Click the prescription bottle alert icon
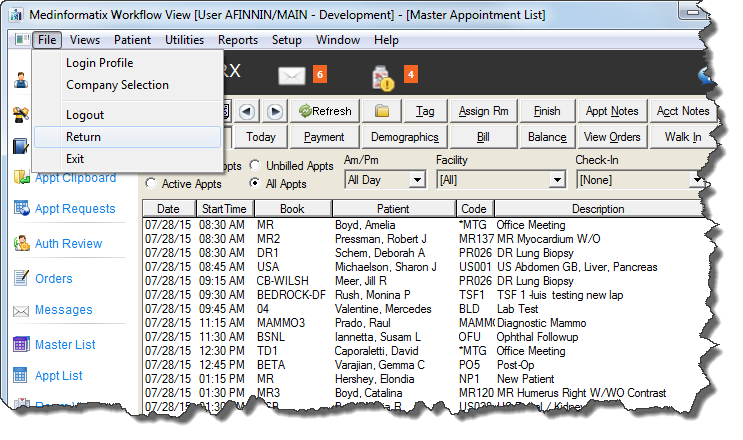The height and width of the screenshot is (440, 743). (383, 75)
